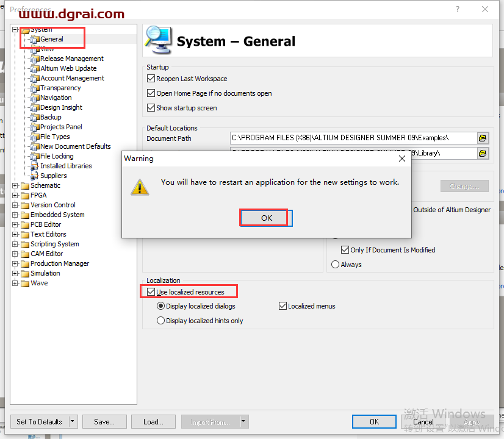This screenshot has width=504, height=439.
Task: Select Display localized hints only radio
Action: [161, 321]
